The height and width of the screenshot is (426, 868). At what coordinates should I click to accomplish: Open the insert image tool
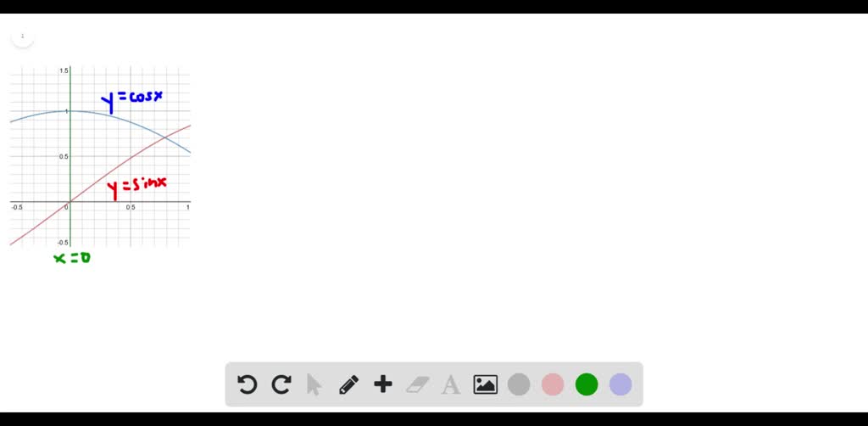(486, 384)
